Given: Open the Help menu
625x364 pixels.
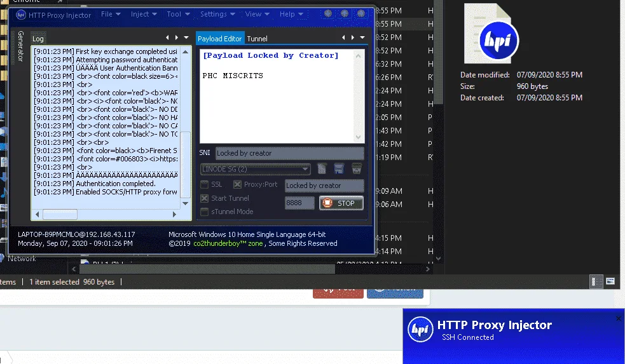Looking at the screenshot, I should pyautogui.click(x=291, y=14).
